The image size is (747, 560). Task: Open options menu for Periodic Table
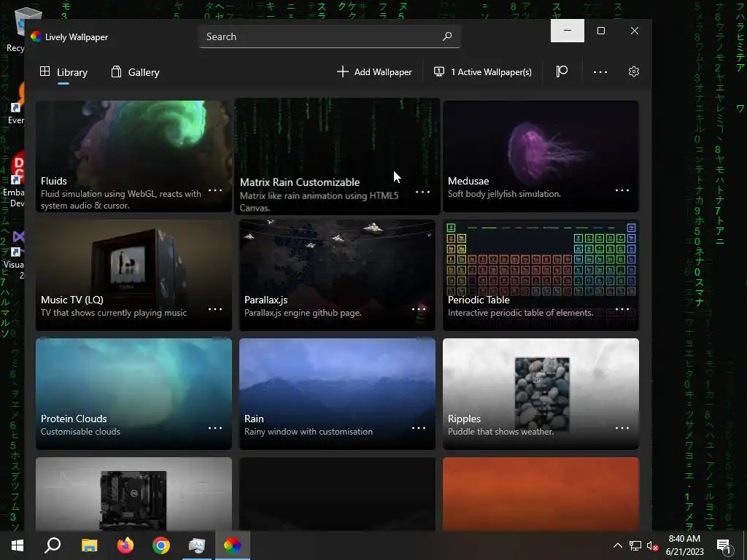click(622, 309)
